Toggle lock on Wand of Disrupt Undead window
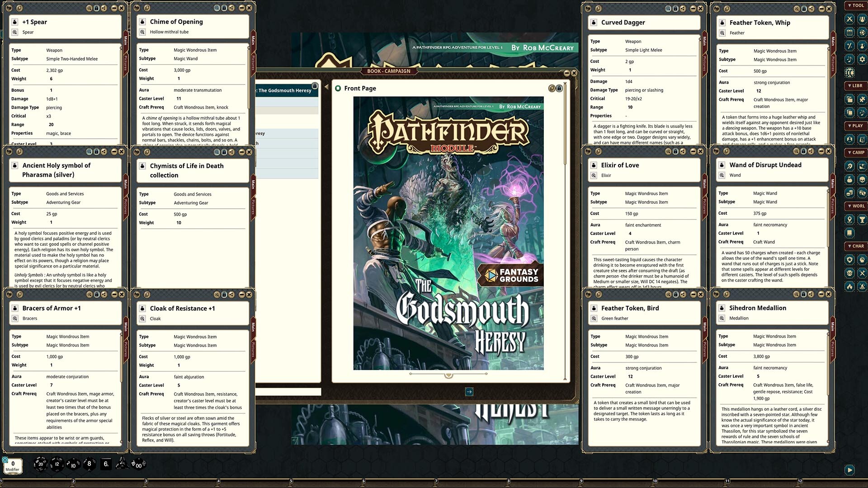 [803, 151]
